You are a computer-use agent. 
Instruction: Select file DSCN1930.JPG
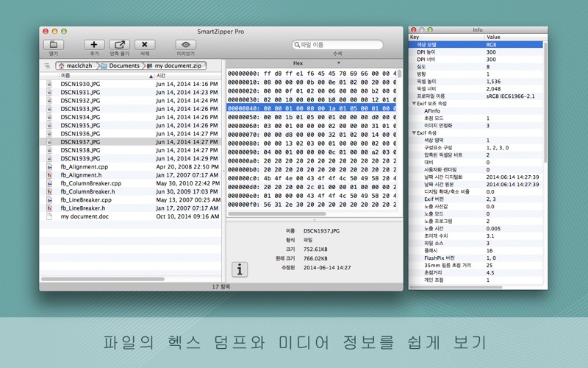(80, 84)
